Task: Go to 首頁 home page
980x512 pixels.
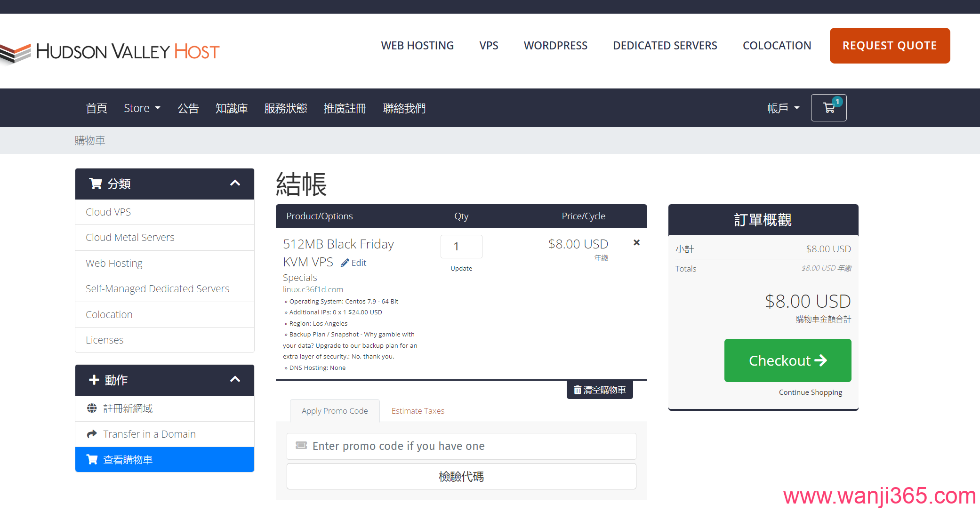Action: click(x=96, y=108)
